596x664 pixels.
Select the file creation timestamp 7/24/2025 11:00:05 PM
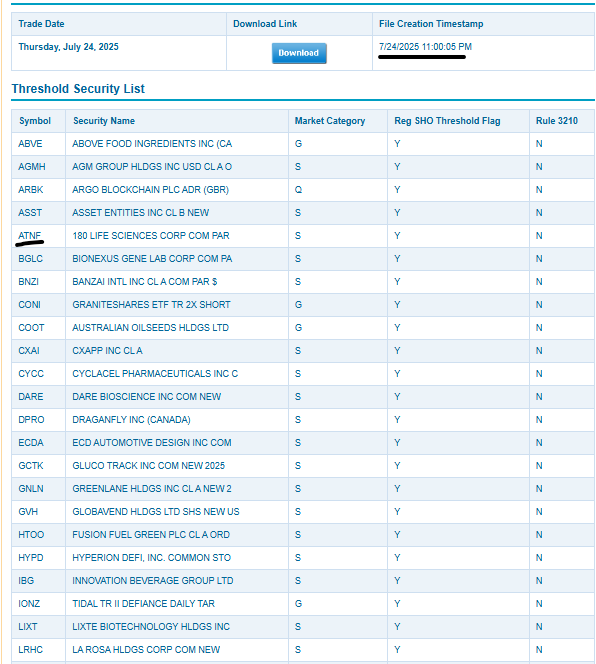click(x=425, y=47)
